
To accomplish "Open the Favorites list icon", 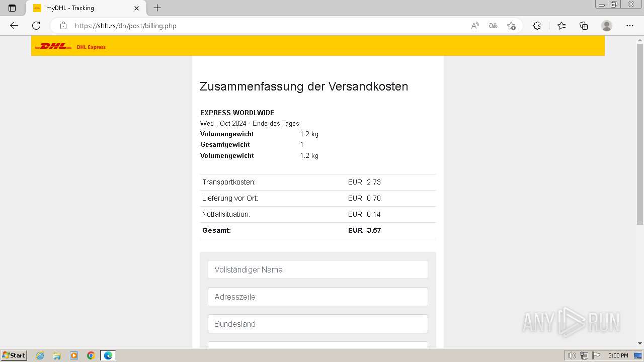I will [561, 26].
